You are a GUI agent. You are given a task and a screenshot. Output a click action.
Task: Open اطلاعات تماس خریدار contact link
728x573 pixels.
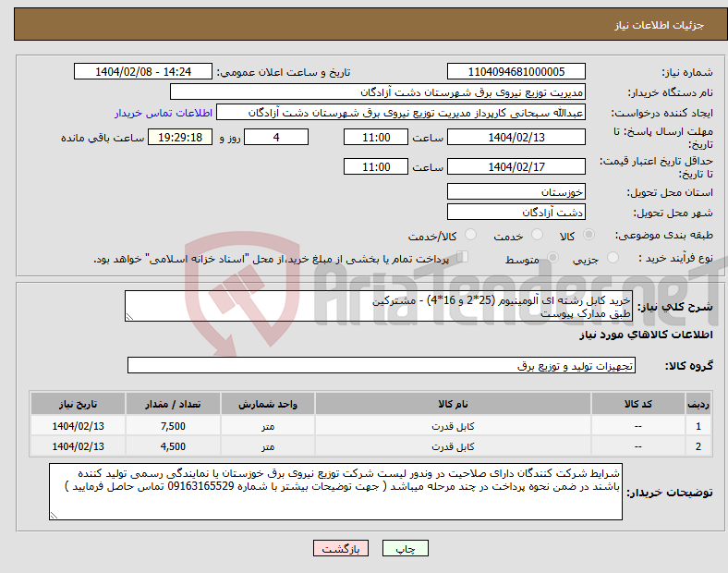164,113
